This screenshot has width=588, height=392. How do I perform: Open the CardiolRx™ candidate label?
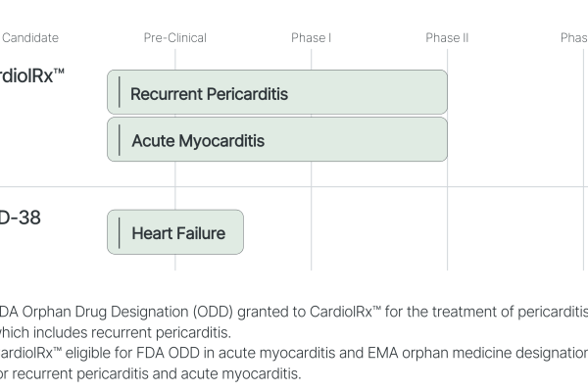click(32, 74)
